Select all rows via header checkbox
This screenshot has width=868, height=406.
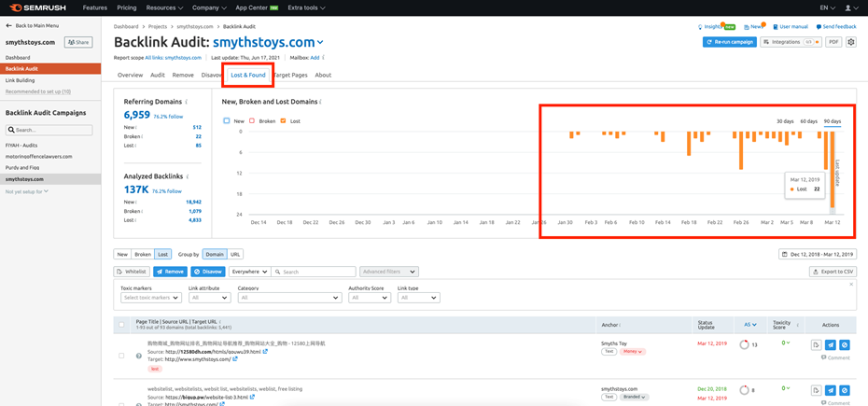click(x=121, y=325)
